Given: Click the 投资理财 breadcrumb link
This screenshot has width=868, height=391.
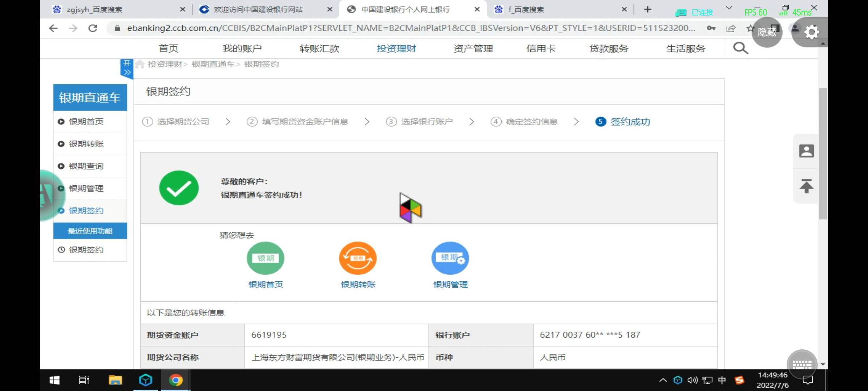Looking at the screenshot, I should (x=165, y=64).
